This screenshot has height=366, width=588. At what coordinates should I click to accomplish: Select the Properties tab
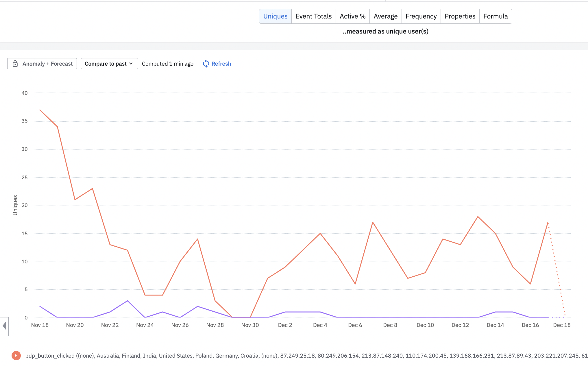[460, 16]
